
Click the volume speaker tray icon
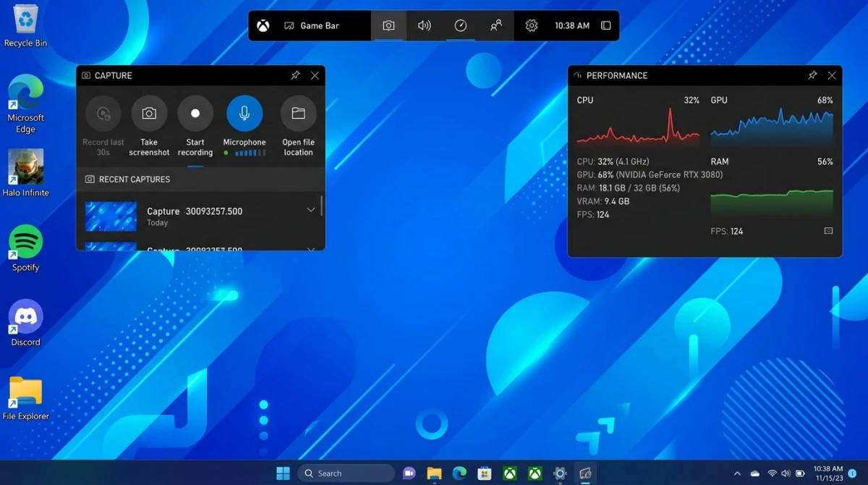coord(786,473)
